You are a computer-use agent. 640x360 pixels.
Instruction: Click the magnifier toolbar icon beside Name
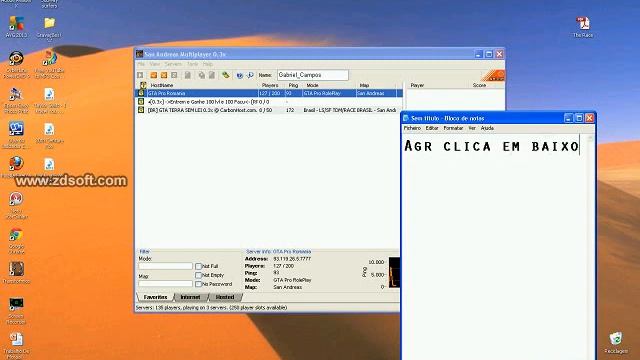pyautogui.click(x=250, y=75)
